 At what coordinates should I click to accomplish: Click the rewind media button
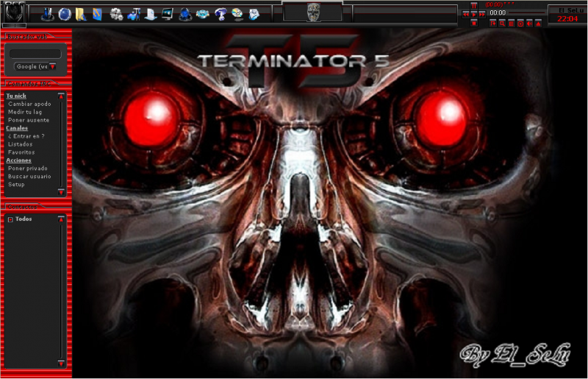[x=466, y=14]
